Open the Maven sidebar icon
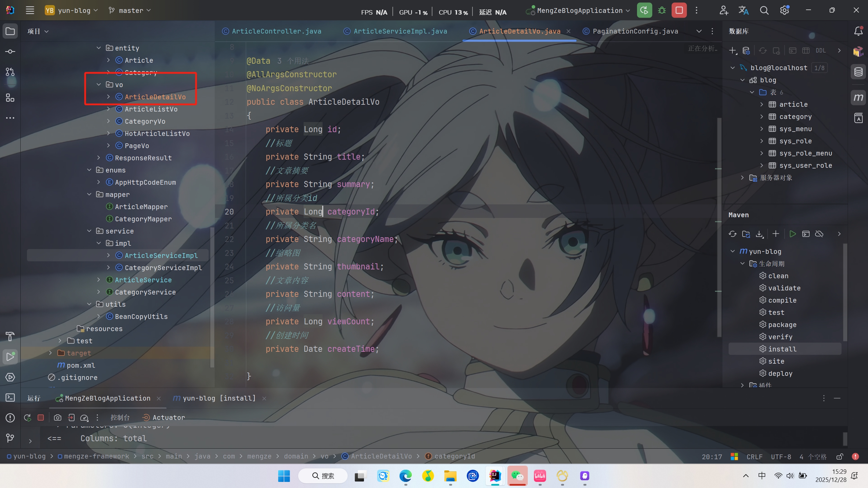This screenshot has width=868, height=488. [x=858, y=98]
